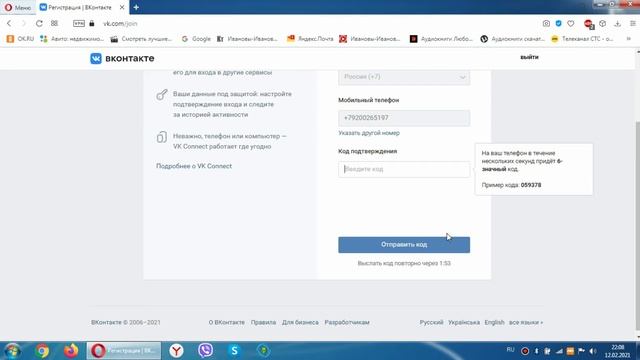Click Указать другой номер link
The width and height of the screenshot is (640, 360).
coord(369,133)
